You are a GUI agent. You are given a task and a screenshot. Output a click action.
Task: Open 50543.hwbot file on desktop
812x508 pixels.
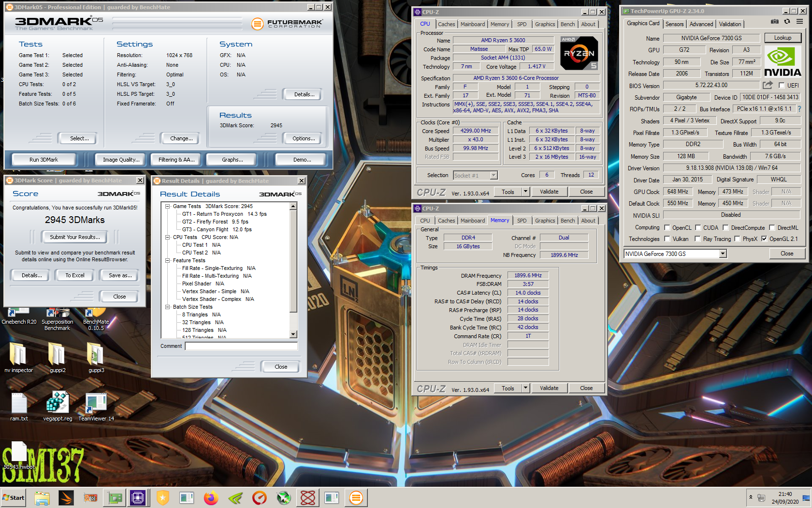[x=19, y=456]
